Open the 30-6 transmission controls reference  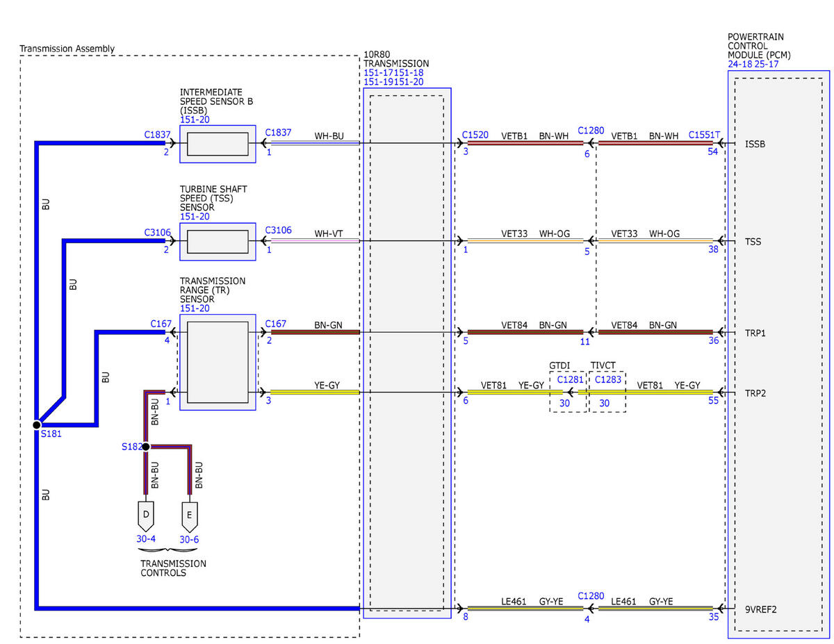pyautogui.click(x=190, y=539)
